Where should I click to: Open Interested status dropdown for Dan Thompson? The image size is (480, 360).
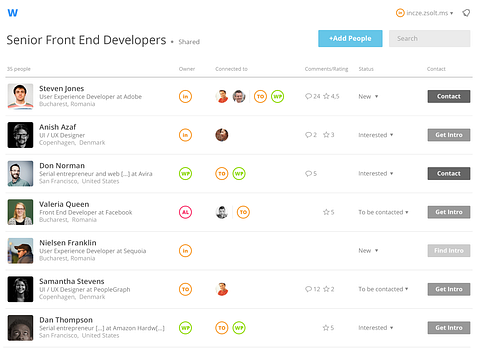click(376, 328)
